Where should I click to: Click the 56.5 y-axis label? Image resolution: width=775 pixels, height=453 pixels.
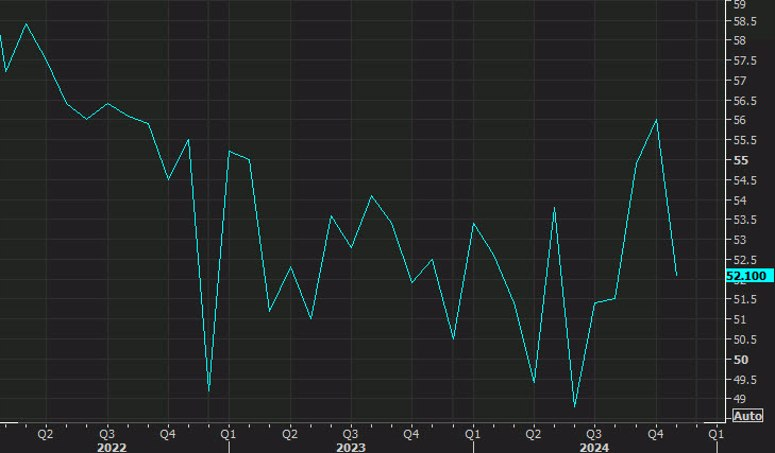(x=745, y=101)
